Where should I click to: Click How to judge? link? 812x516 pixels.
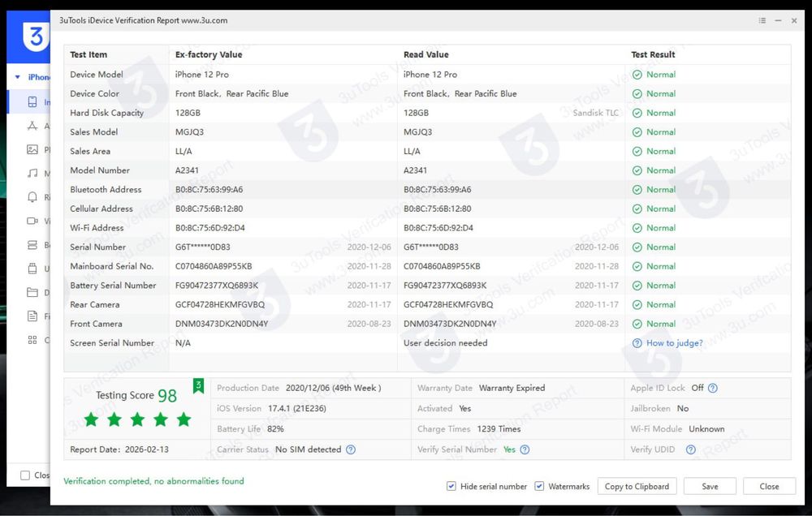coord(674,343)
